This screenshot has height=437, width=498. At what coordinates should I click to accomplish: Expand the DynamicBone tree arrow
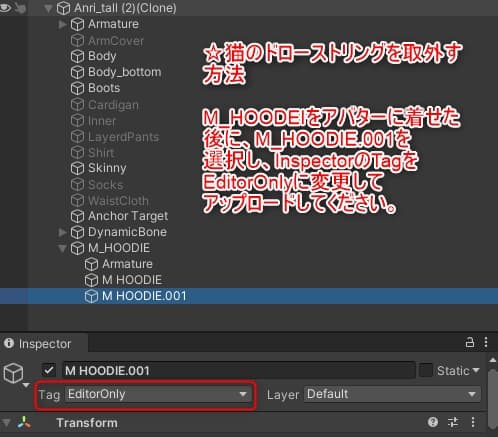point(62,232)
